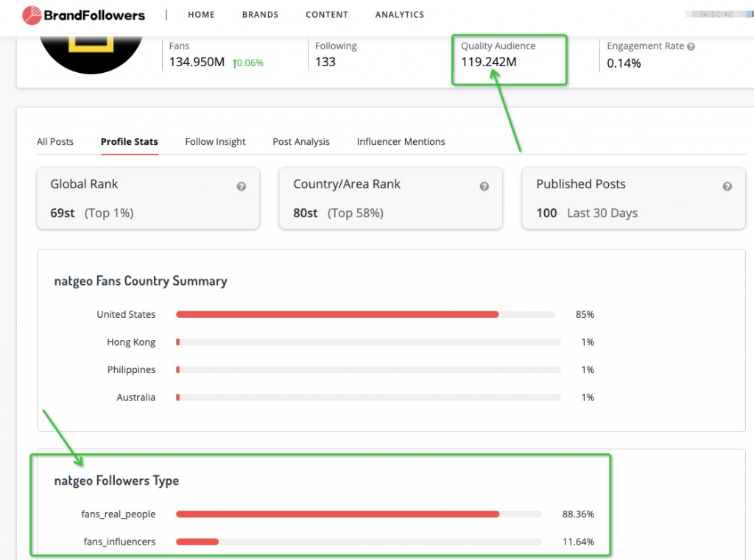Click the fans_real_people label

point(119,514)
